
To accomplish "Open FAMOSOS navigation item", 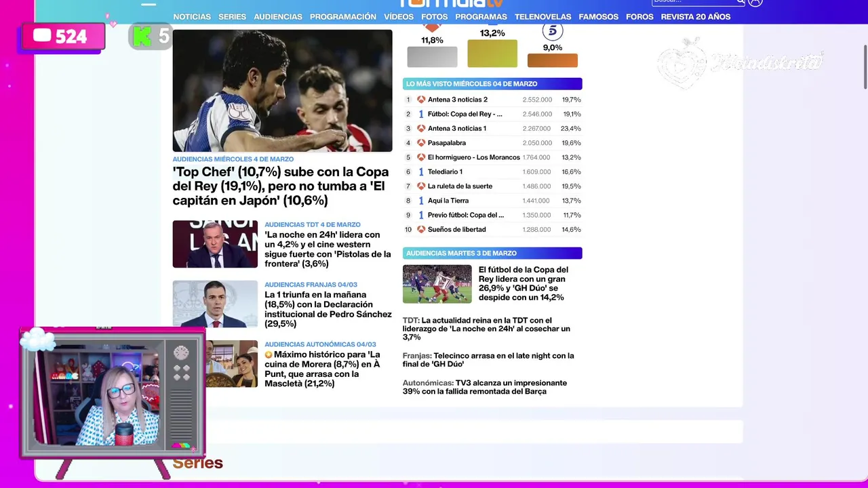I will [x=599, y=16].
